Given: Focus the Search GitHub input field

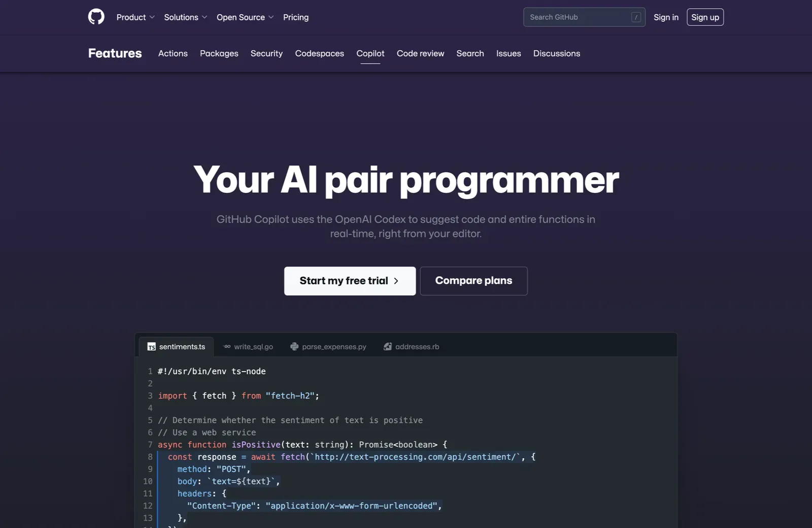Looking at the screenshot, I should (x=584, y=17).
